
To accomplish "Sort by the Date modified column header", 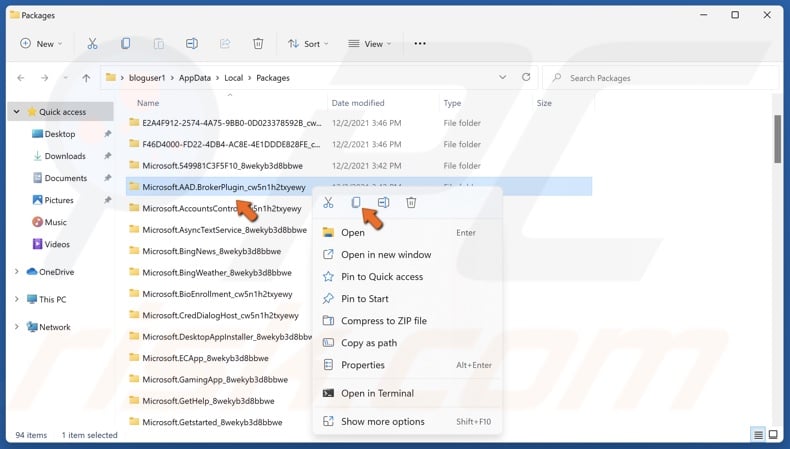I will 358,103.
